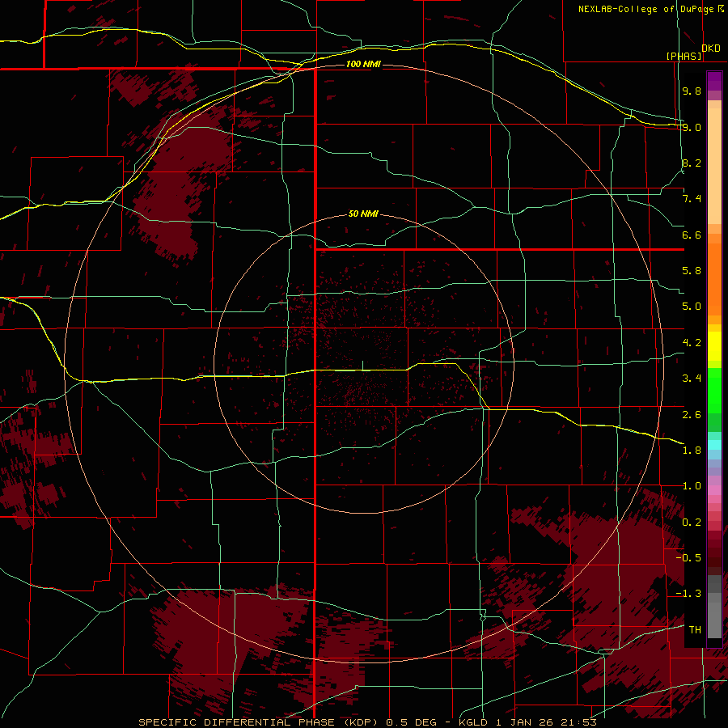
Task: Click the 8.2 scale value
Action: point(692,163)
